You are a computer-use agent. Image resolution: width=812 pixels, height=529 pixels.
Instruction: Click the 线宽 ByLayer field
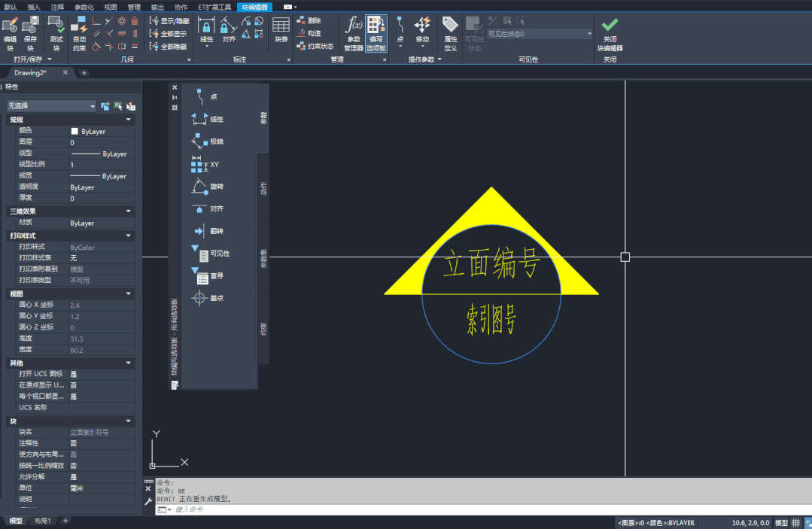pos(102,176)
